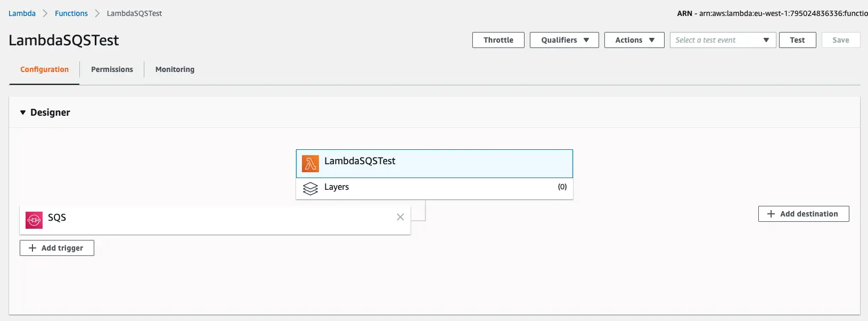Screen dimensions: 868x321
Task: Switch to the Permissions tab
Action: (x=112, y=69)
